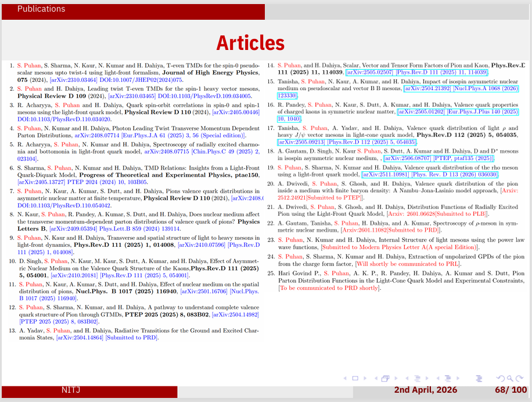Click the Submitted to PRD link in article 13

(x=132, y=338)
